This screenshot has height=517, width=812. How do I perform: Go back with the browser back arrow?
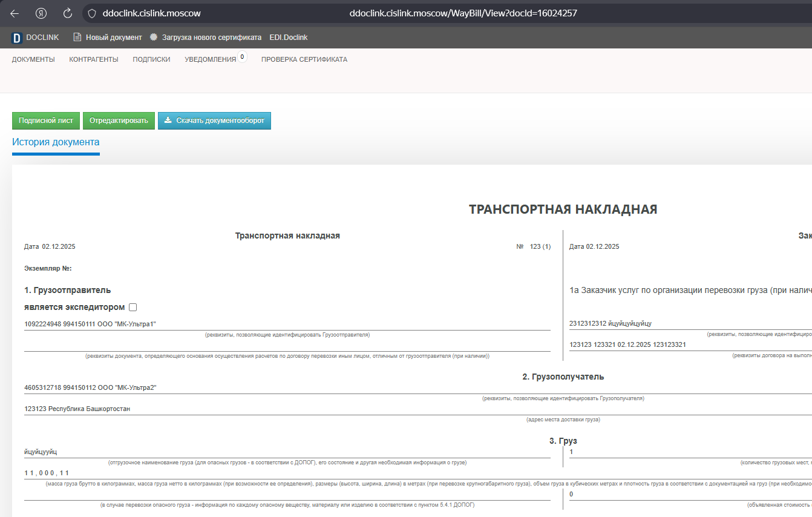(x=15, y=13)
